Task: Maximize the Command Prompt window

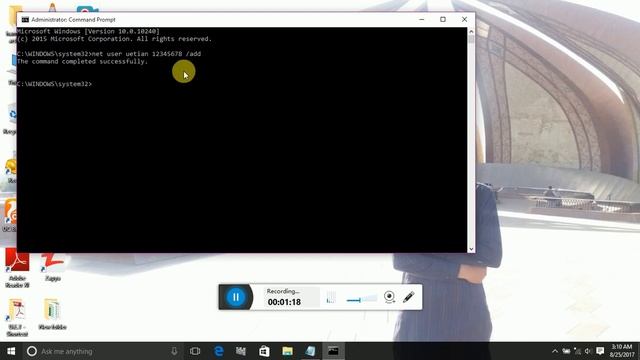Action: point(443,19)
